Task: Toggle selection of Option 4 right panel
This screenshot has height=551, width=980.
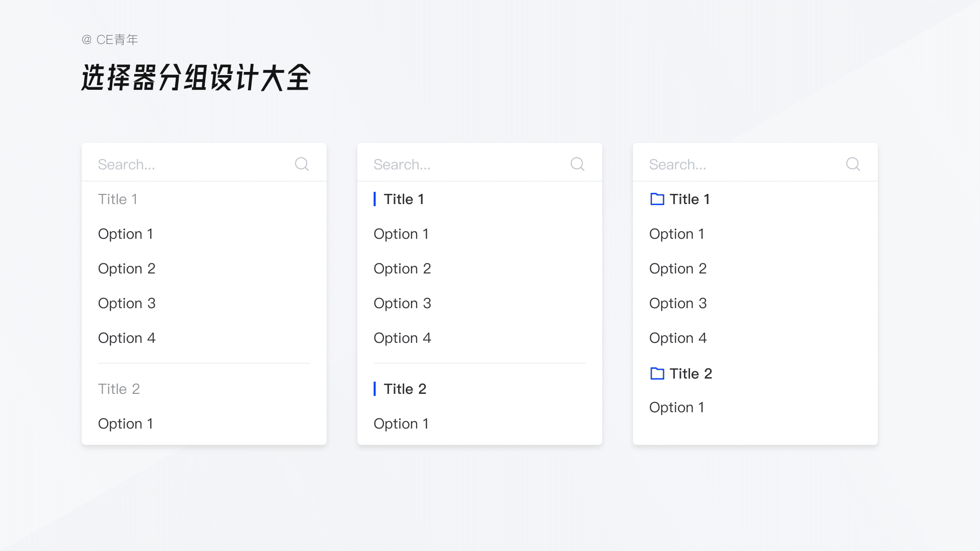Action: tap(678, 338)
